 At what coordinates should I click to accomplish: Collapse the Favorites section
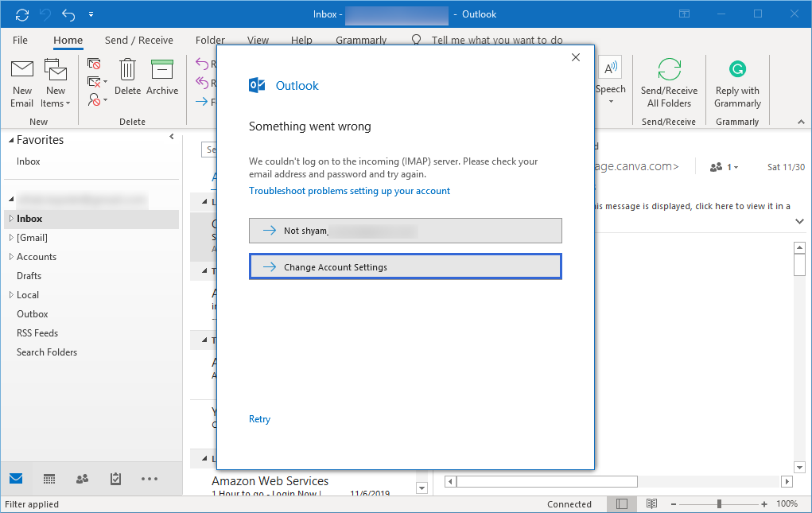coord(11,140)
